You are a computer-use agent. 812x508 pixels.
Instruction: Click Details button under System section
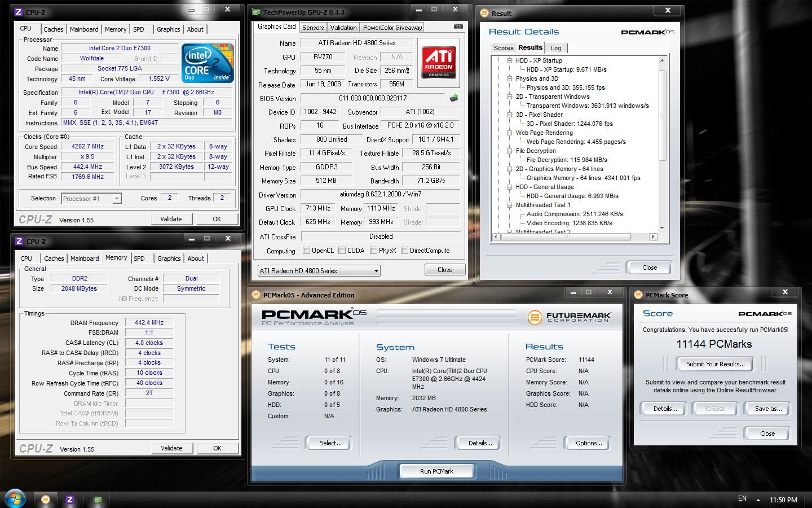click(x=480, y=443)
